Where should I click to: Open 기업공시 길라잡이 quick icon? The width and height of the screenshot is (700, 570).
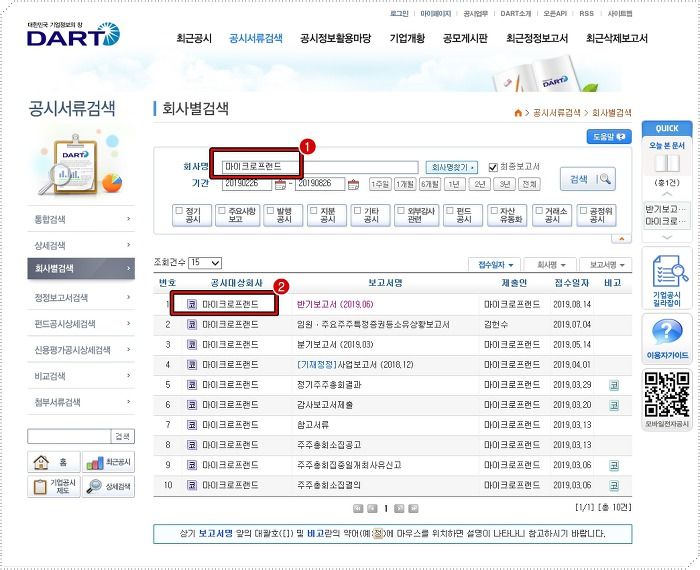tap(667, 279)
